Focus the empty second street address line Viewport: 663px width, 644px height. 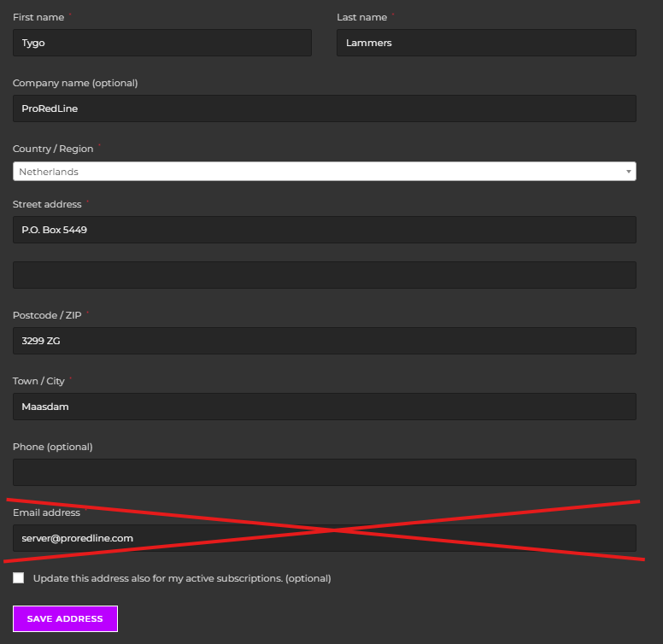click(325, 275)
